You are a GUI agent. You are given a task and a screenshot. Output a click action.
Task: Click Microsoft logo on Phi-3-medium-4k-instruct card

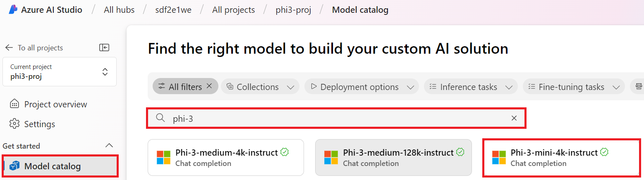click(163, 157)
